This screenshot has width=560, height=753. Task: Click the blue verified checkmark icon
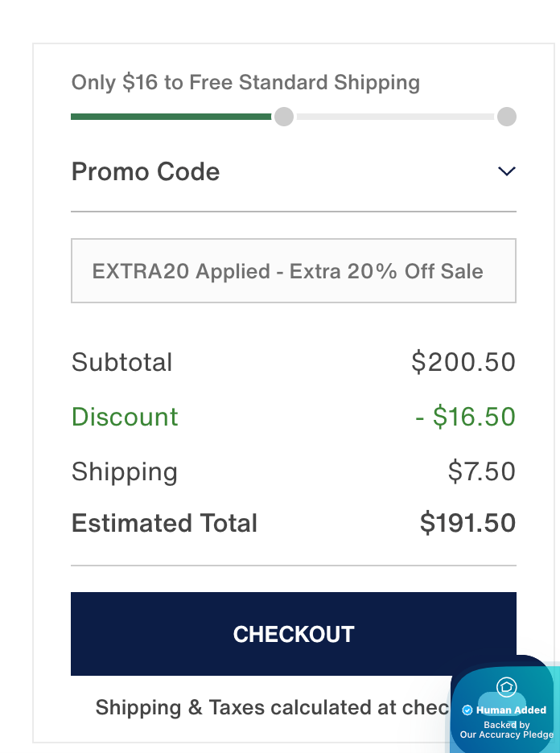(467, 710)
